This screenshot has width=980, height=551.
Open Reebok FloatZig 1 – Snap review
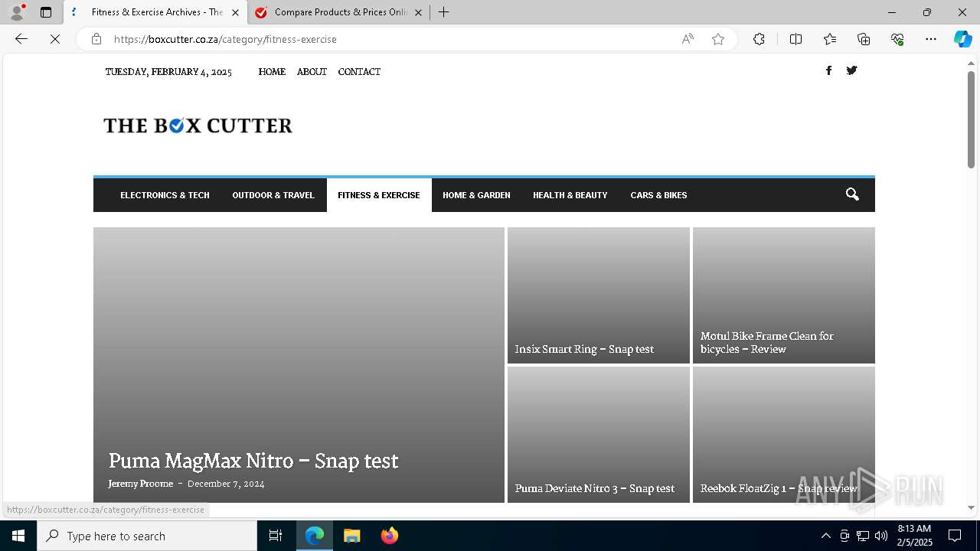click(779, 488)
